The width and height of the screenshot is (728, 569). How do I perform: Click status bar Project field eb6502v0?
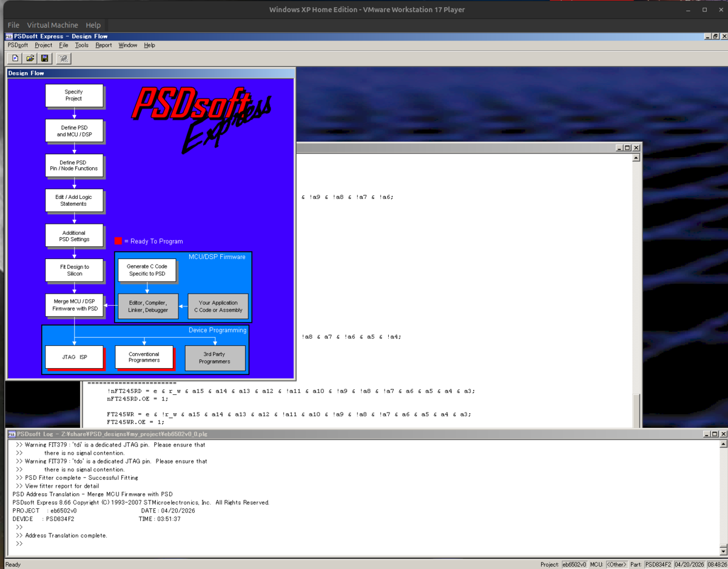coord(575,565)
